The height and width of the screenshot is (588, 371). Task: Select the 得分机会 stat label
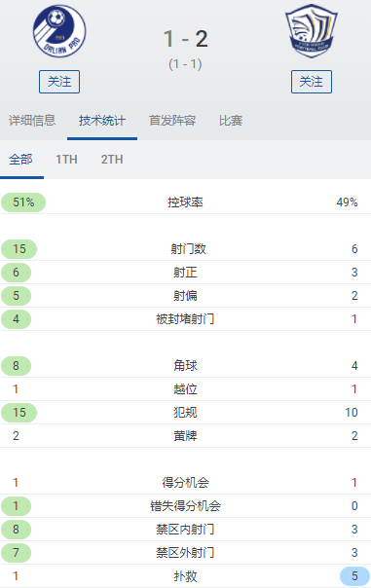pos(185,482)
